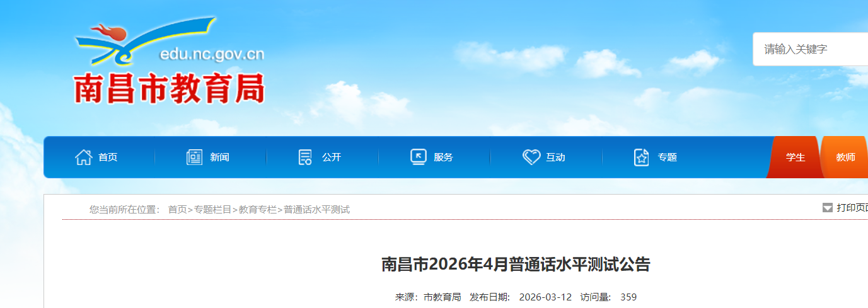This screenshot has height=308, width=868.
Task: Open 专题栏目 breadcrumb link
Action: click(212, 210)
